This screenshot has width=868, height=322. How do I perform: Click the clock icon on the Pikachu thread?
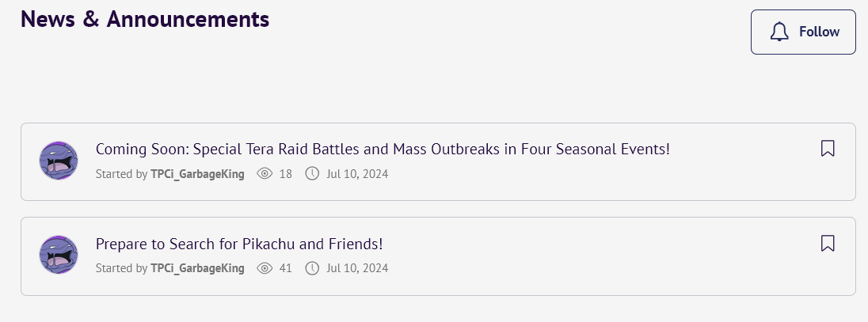(312, 268)
